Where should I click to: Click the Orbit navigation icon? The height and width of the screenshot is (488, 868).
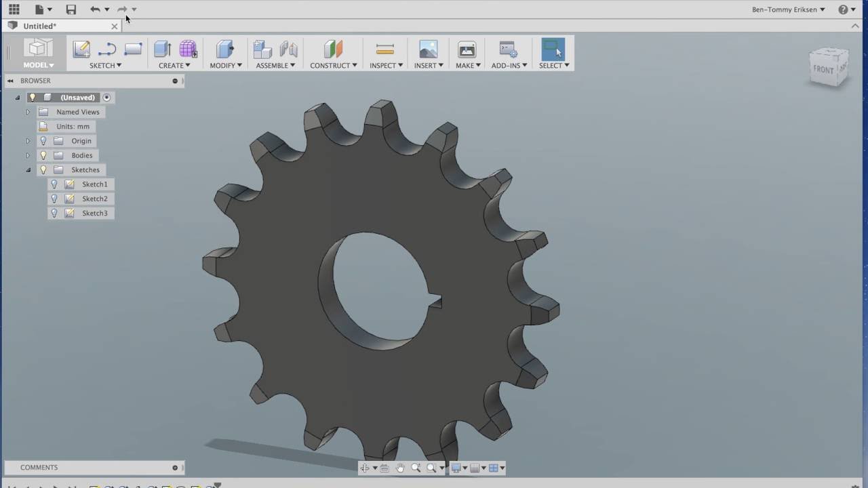[365, 468]
